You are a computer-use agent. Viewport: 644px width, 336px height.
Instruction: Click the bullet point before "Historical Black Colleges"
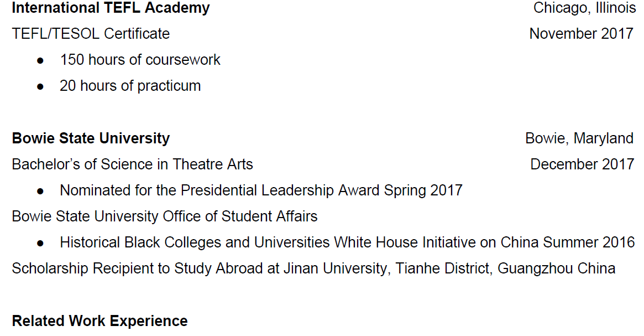(40, 243)
